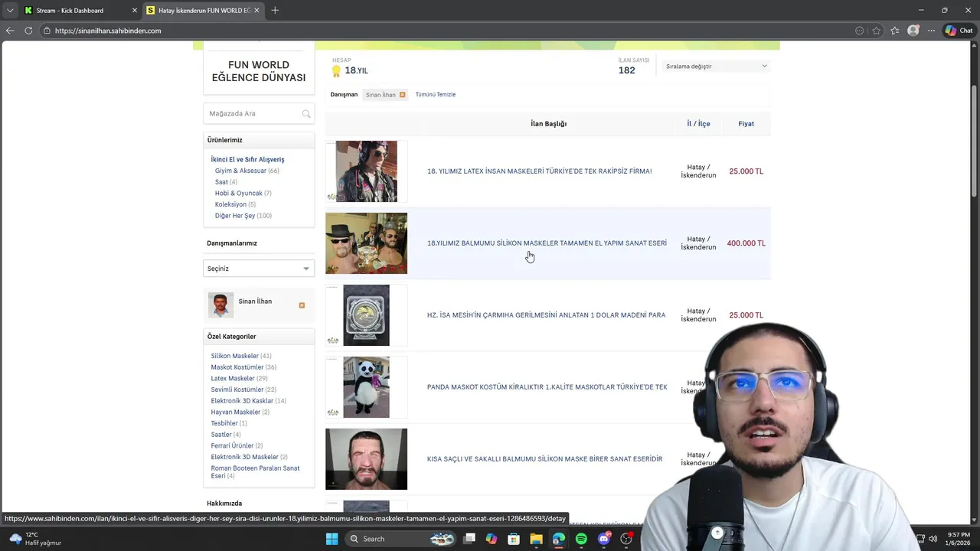Image resolution: width=980 pixels, height=551 pixels.
Task: Open File Explorer from taskbar
Action: 536,539
